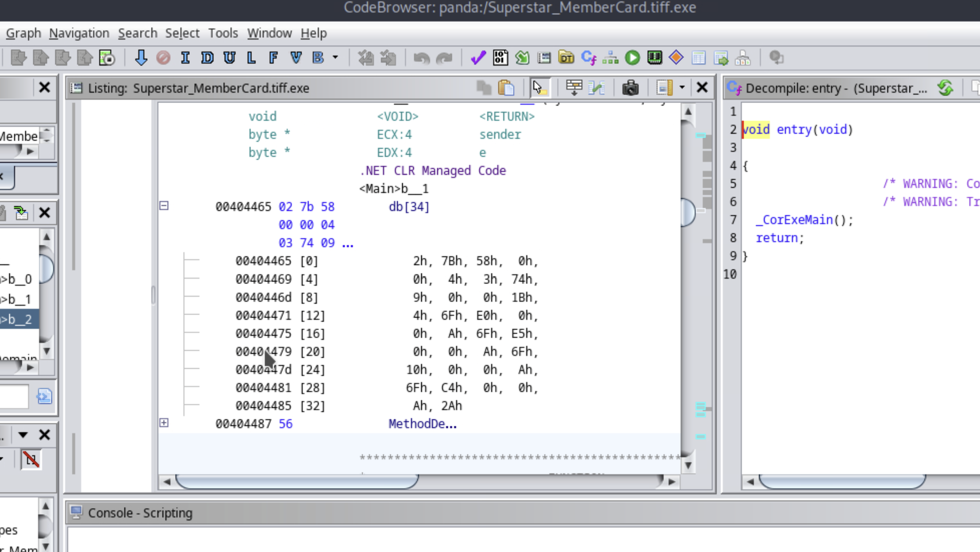Open Listing options dropdown arrow
This screenshot has width=980, height=552.
point(682,88)
